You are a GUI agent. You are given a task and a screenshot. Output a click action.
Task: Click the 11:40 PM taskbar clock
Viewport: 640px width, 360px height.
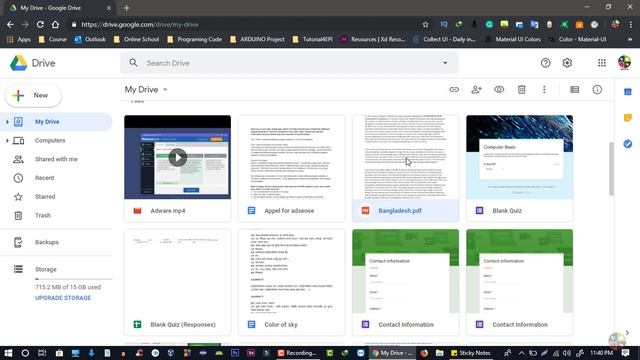click(601, 353)
